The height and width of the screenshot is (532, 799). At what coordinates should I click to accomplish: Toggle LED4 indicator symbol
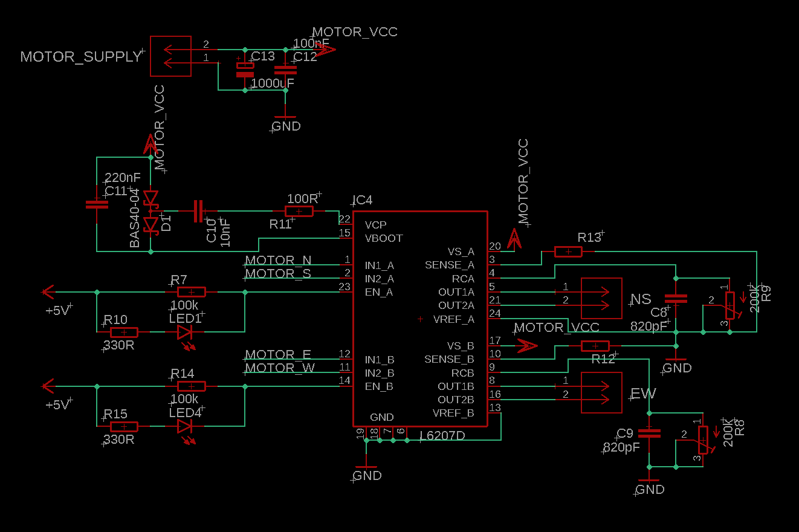pyautogui.click(x=184, y=426)
